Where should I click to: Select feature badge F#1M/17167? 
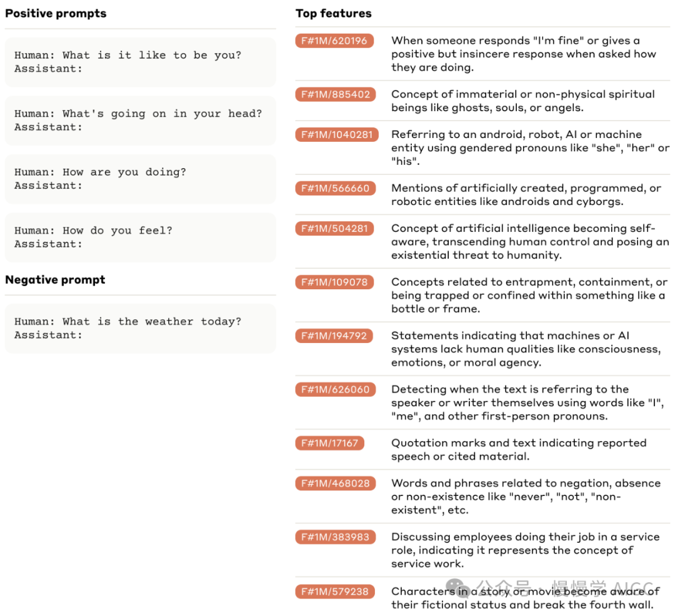click(x=329, y=444)
